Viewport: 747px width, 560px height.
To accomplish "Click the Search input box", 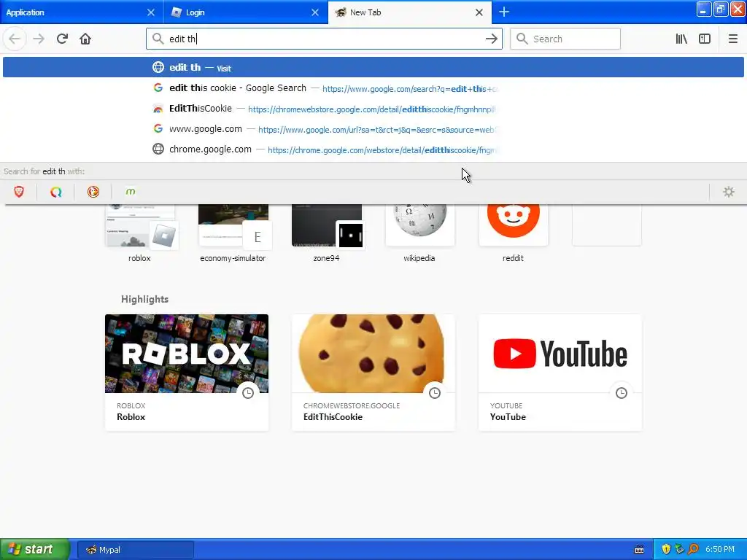I will tap(565, 39).
